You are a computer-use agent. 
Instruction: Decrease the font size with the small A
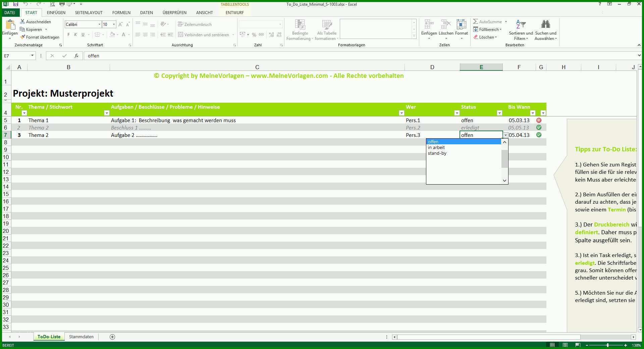click(x=128, y=24)
